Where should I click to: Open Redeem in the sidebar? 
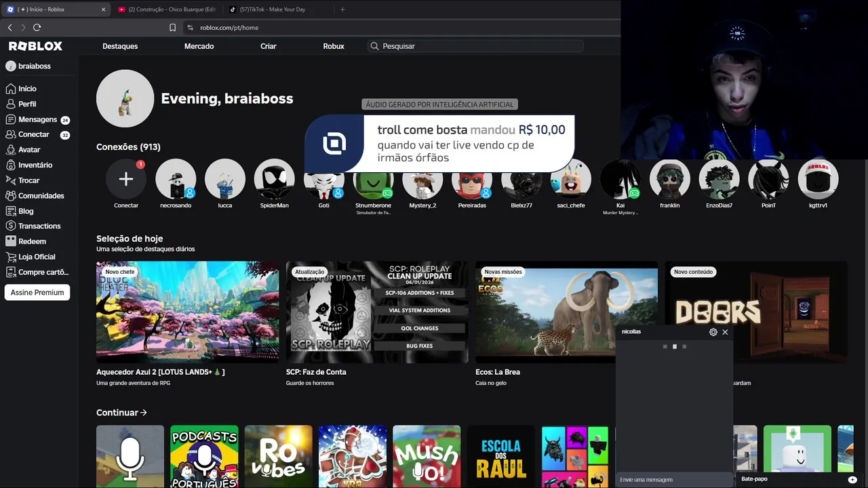(26, 241)
